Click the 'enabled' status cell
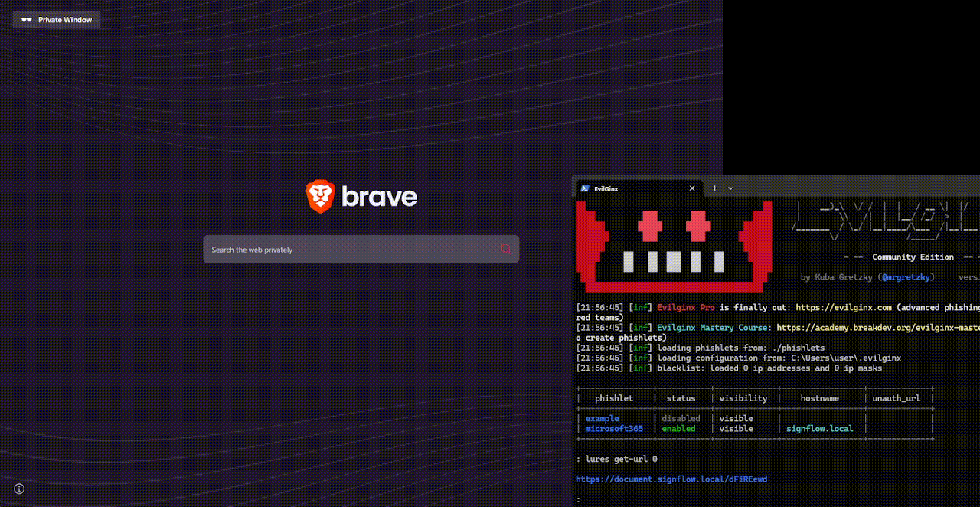The image size is (980, 507). click(679, 429)
